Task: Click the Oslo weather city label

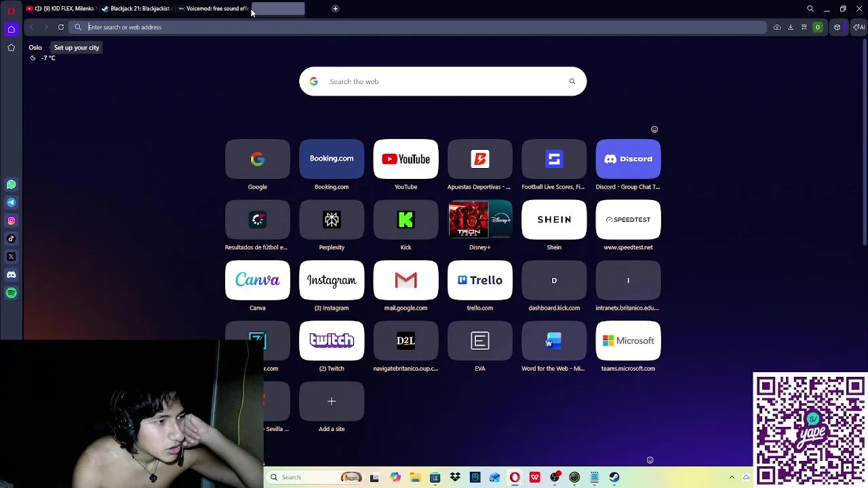Action: click(35, 47)
